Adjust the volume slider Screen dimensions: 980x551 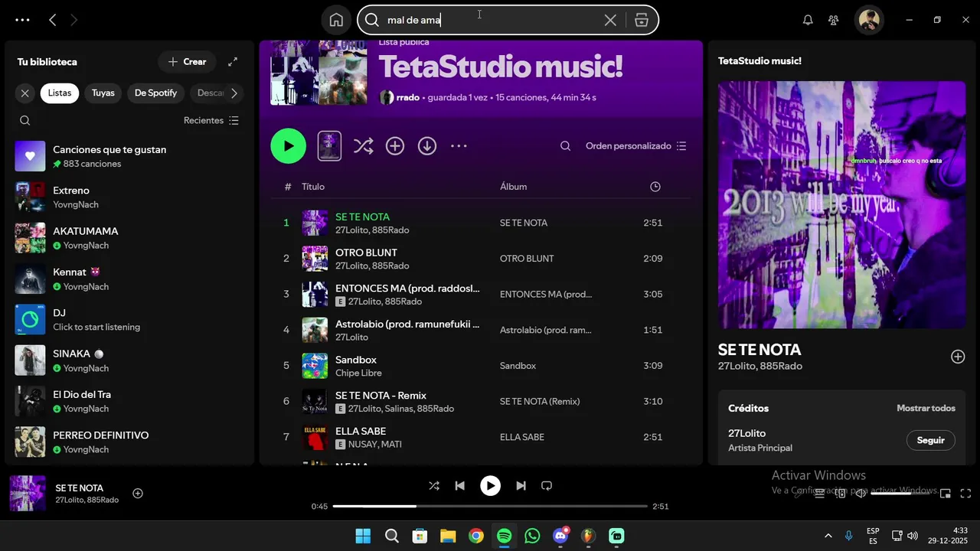click(x=902, y=494)
